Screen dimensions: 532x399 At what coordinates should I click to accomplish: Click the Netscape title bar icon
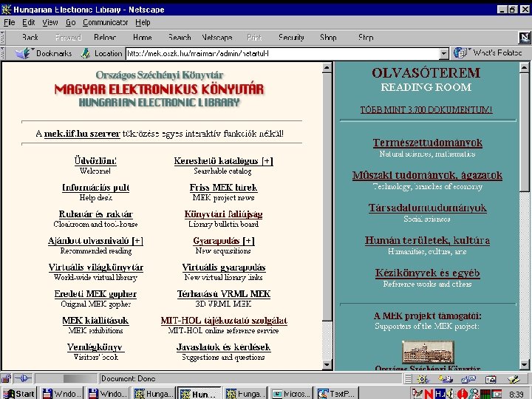coord(7,9)
